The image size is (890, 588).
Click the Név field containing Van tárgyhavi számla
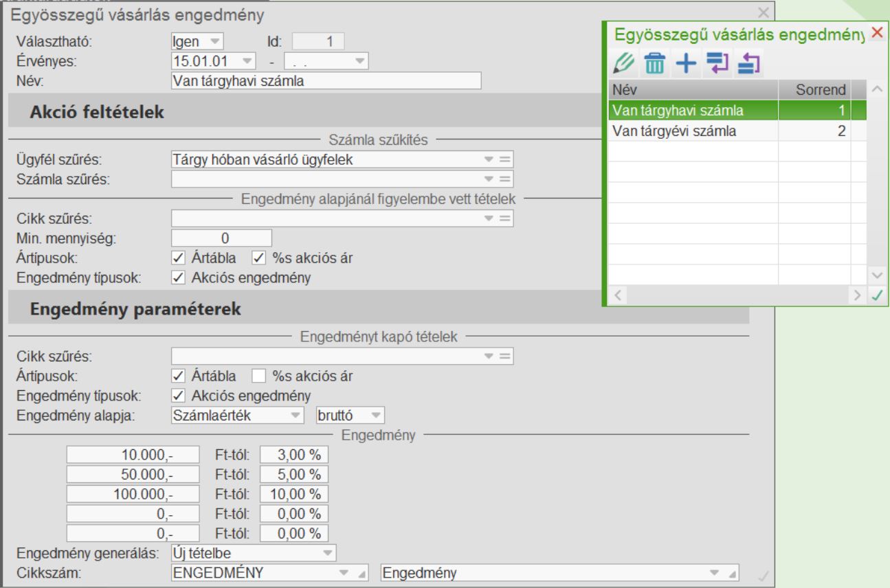326,81
